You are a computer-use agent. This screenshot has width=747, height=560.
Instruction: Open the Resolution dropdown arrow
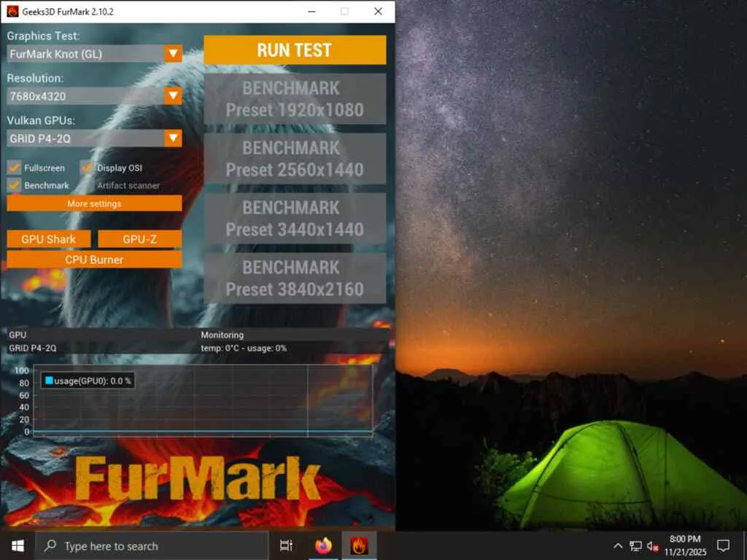(x=174, y=96)
